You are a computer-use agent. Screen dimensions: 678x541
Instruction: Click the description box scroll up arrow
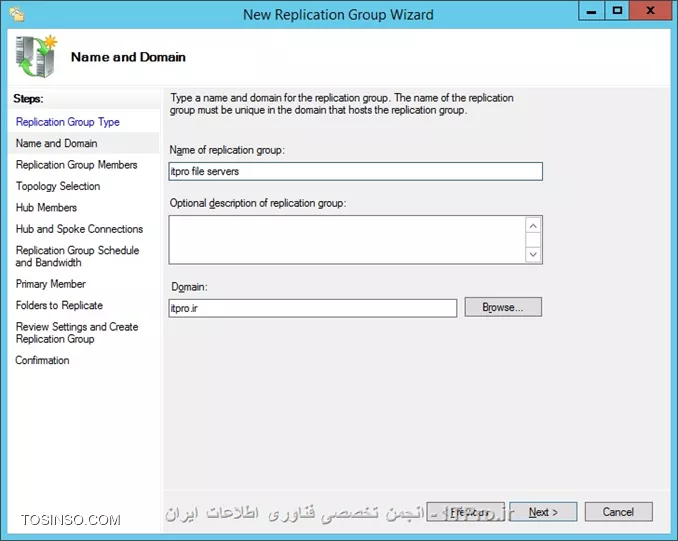[x=533, y=226]
